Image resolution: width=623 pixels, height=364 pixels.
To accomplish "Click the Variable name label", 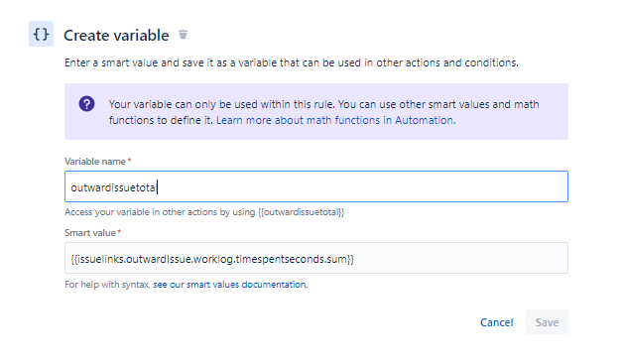I will coord(95,162).
